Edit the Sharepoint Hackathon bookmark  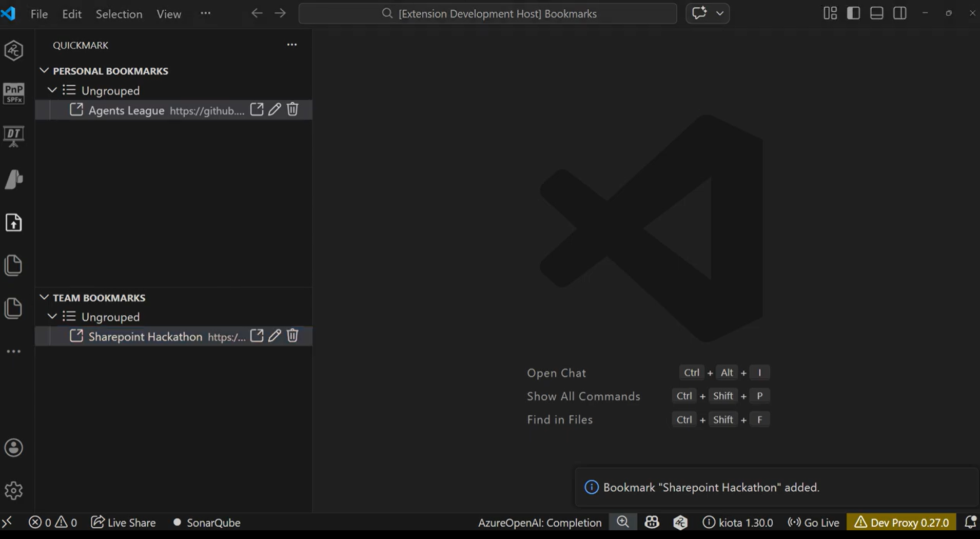click(275, 335)
